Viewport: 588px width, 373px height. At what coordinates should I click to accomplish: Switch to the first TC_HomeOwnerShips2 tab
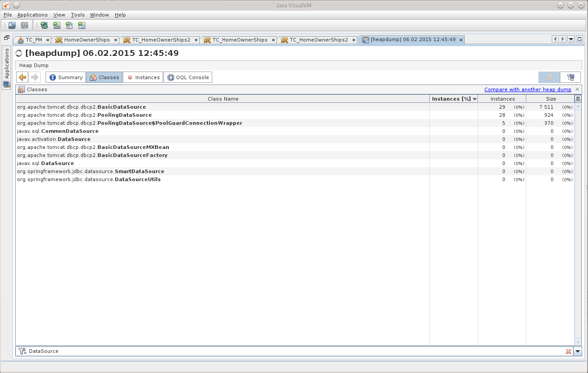click(x=161, y=40)
